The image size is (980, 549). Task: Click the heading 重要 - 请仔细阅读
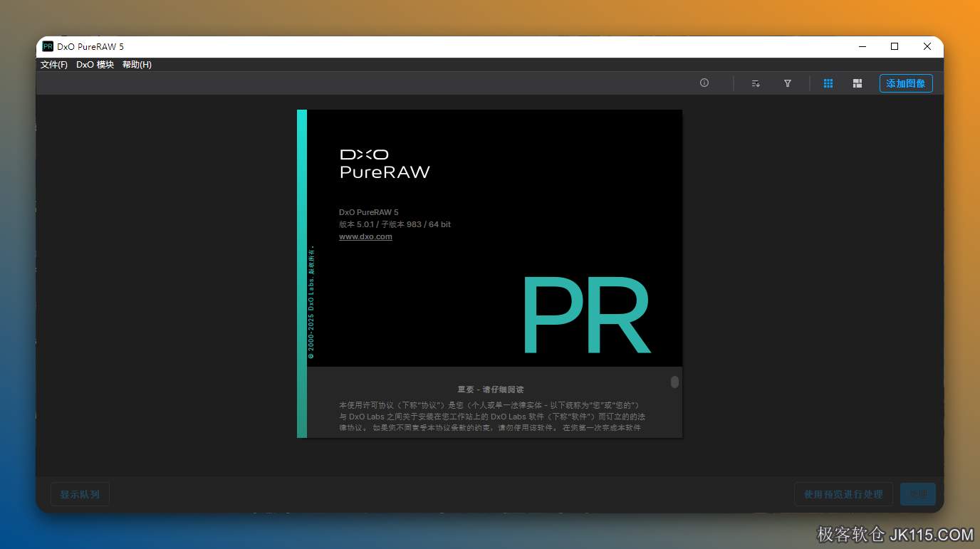coord(490,389)
